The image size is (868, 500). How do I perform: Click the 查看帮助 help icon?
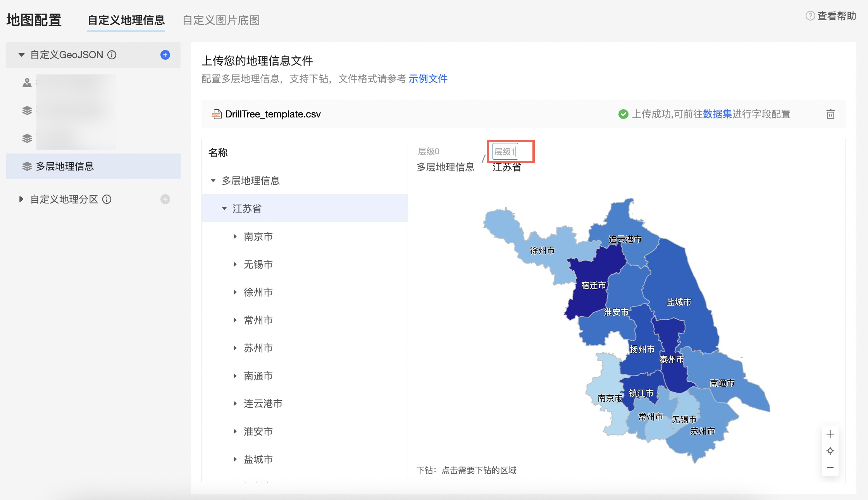tap(810, 16)
